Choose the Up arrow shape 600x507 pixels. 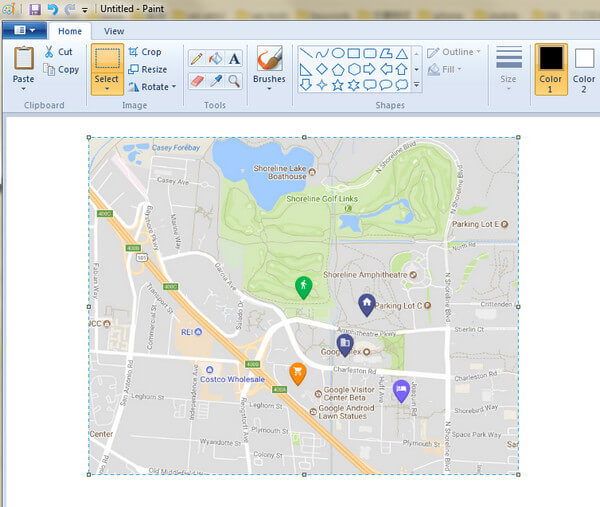click(401, 69)
